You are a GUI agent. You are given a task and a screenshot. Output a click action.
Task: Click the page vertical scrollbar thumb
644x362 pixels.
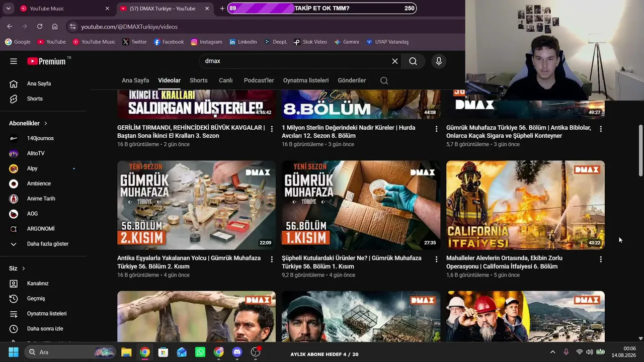point(640,150)
